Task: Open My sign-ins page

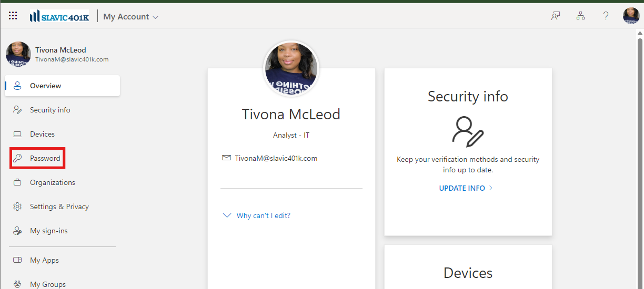Action: tap(48, 231)
